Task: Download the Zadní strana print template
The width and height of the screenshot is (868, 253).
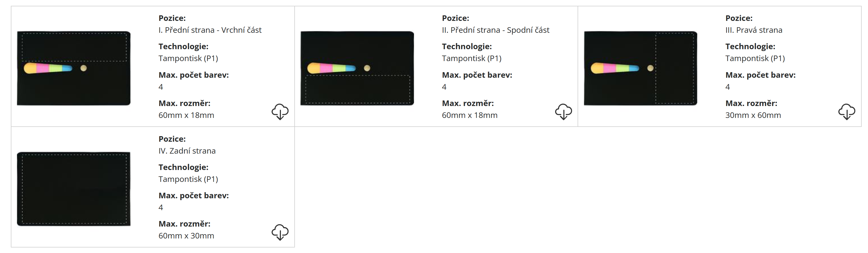Action: pyautogui.click(x=280, y=232)
